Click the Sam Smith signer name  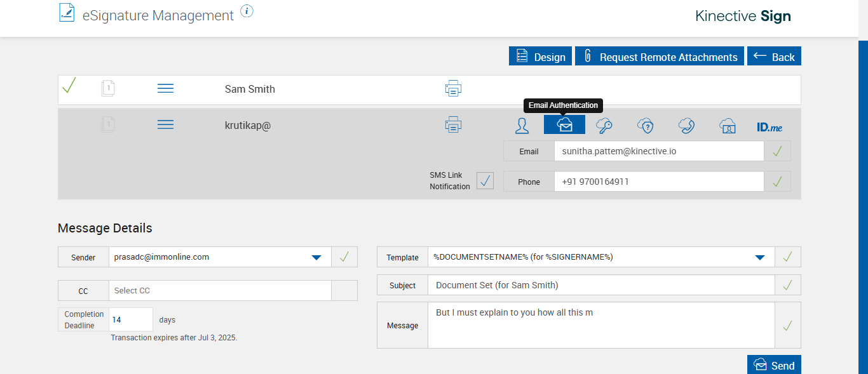pos(250,89)
